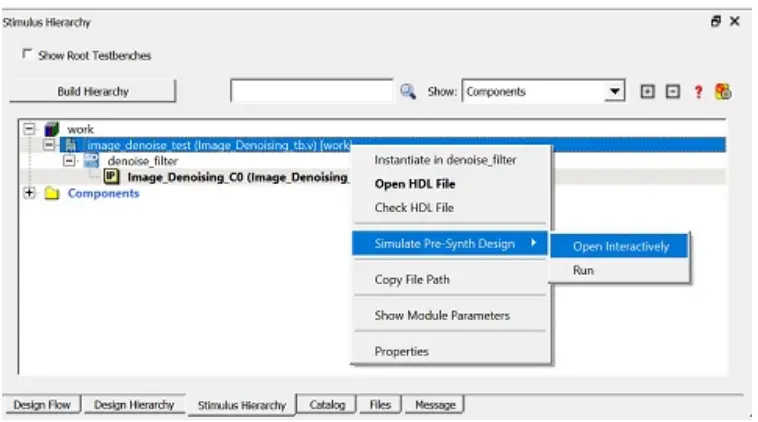Click the yellow Components folder icon
Image resolution: width=758 pixels, height=422 pixels.
pos(52,194)
